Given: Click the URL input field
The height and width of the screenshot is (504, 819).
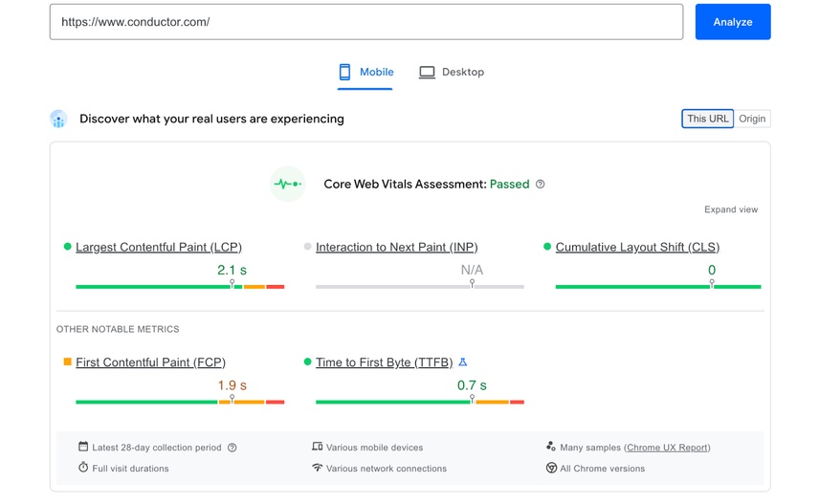Looking at the screenshot, I should click(x=366, y=22).
